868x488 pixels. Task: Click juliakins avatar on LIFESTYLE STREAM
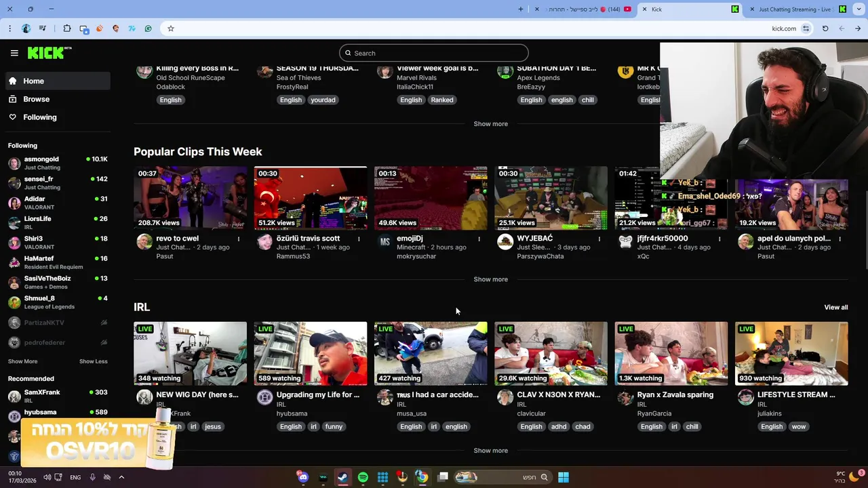[x=746, y=397]
